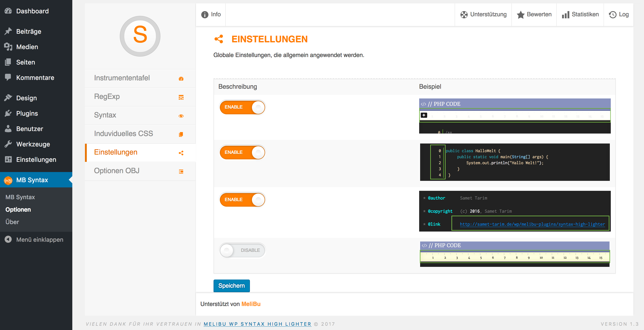Click the Einstellungen share icon
Viewport: 644px width, 330px height.
point(181,152)
